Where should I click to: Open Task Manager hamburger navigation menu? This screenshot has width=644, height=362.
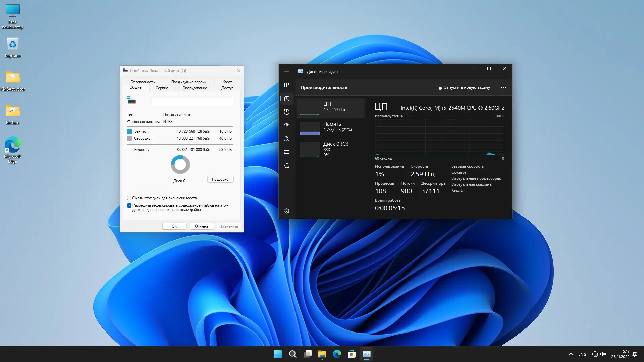point(286,72)
